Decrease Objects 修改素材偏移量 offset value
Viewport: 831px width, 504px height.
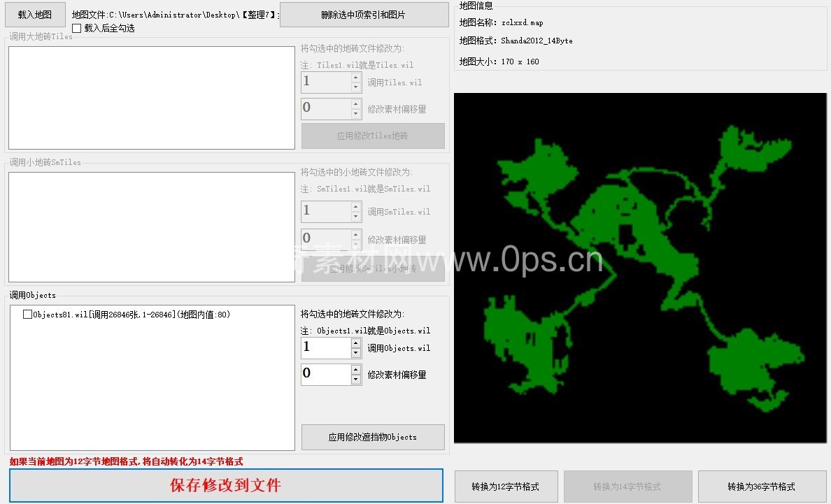point(356,380)
